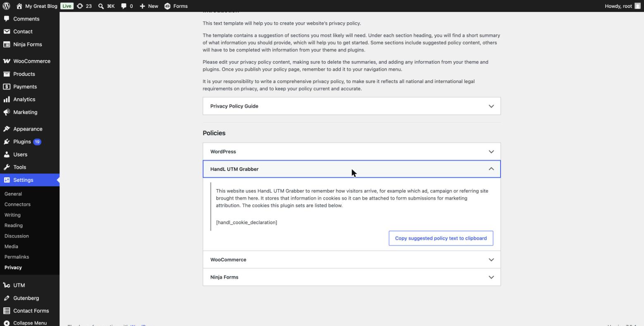The height and width of the screenshot is (326, 644).
Task: Click the Settings sliders icon
Action: (x=7, y=180)
